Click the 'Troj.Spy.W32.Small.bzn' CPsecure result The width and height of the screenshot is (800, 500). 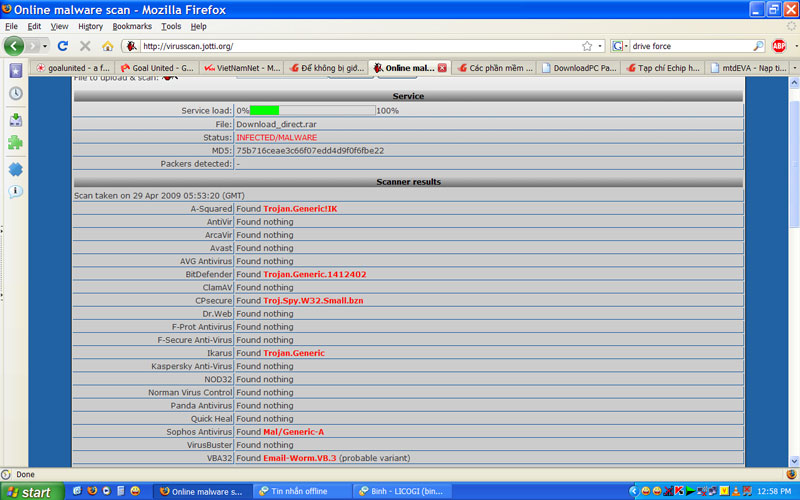[313, 301]
